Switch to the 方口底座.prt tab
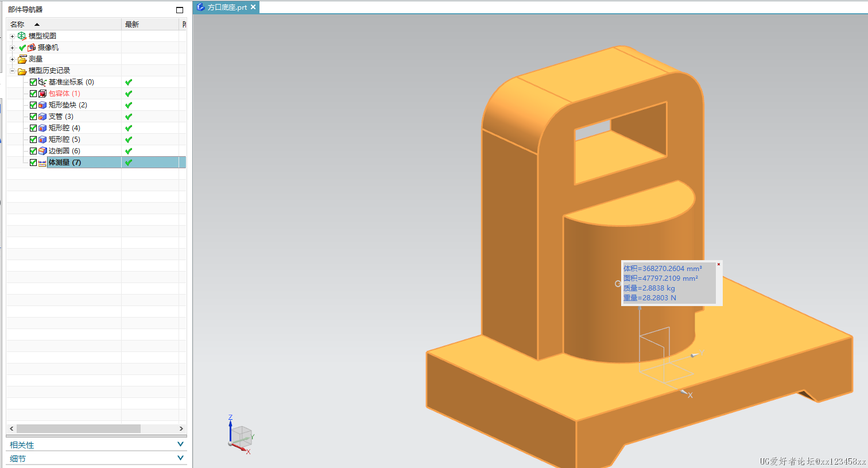868x468 pixels. click(x=227, y=7)
